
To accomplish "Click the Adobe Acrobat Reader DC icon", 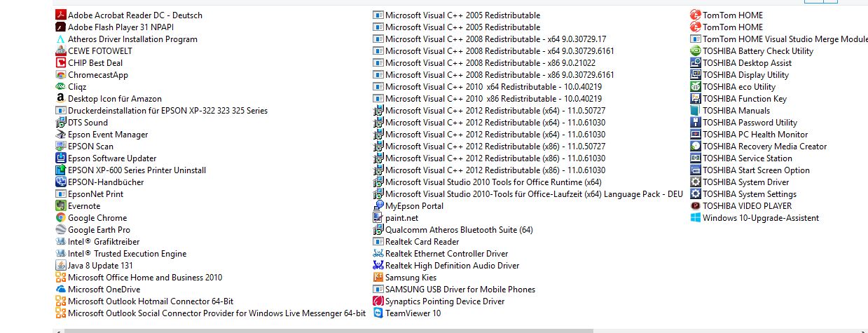I will click(x=61, y=15).
